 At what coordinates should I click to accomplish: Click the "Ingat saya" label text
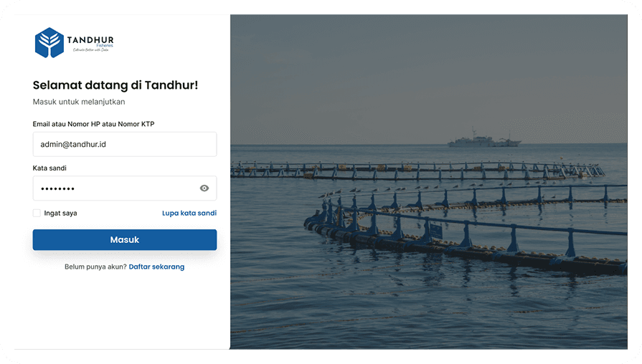(60, 213)
